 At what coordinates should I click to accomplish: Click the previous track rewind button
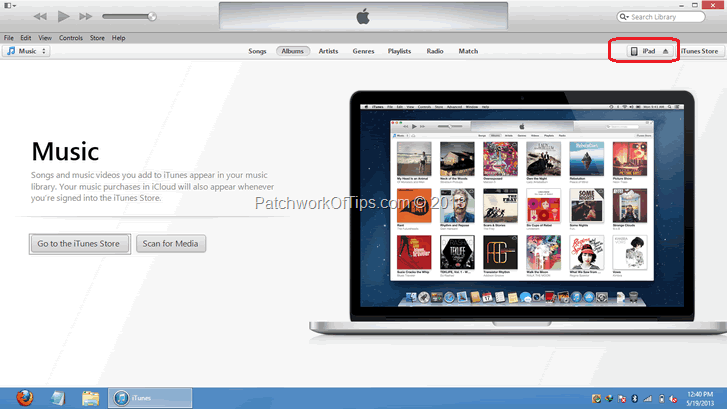pos(40,17)
